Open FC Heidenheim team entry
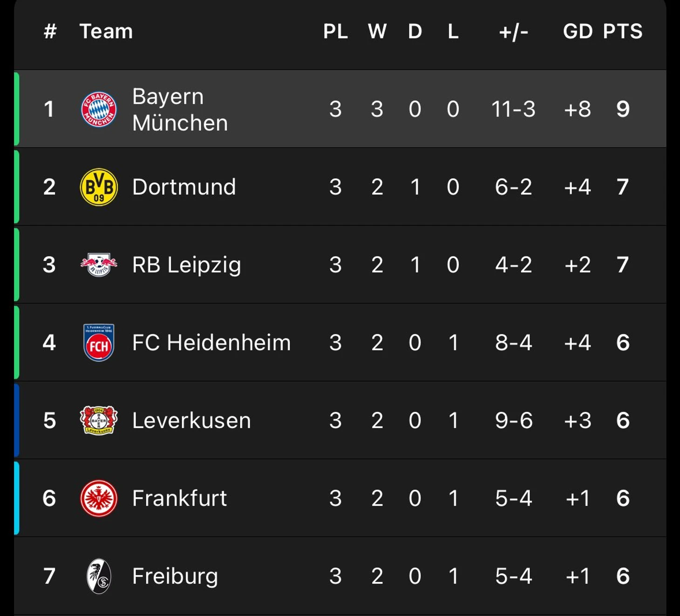This screenshot has width=680, height=616. 211,343
